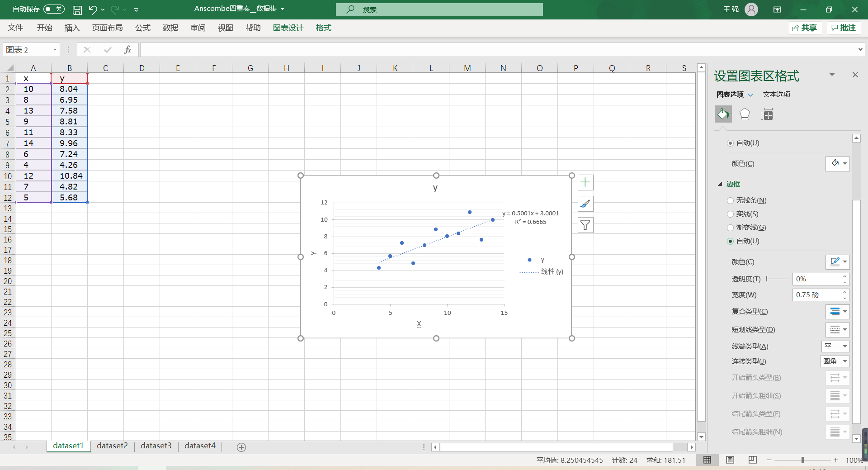The height and width of the screenshot is (470, 868).
Task: Select the Size & Properties icon
Action: tap(767, 114)
